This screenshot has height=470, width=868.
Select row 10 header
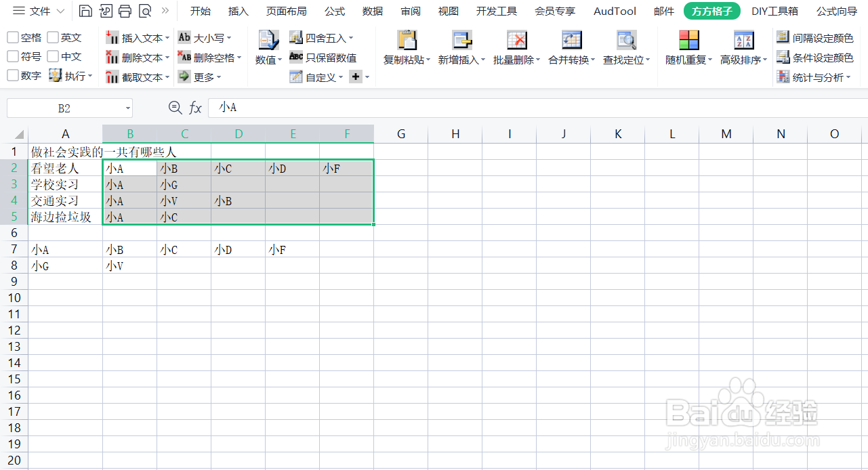[x=14, y=298]
